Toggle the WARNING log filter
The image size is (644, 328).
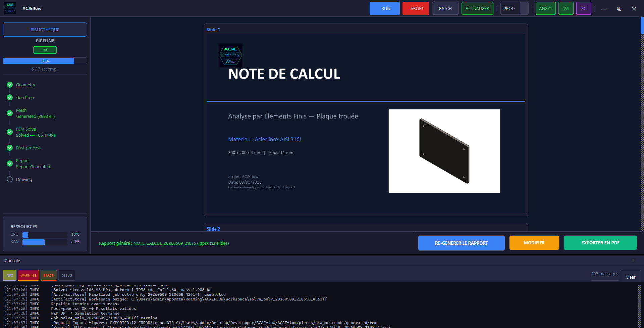tap(29, 275)
